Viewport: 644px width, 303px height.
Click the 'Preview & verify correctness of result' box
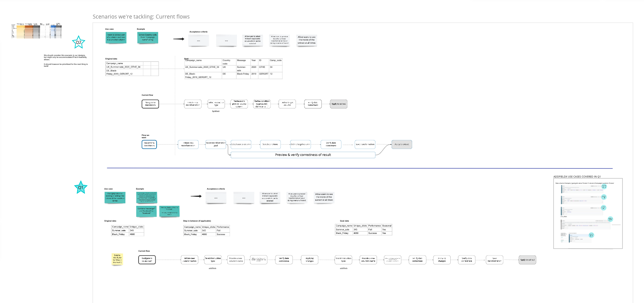click(x=303, y=155)
